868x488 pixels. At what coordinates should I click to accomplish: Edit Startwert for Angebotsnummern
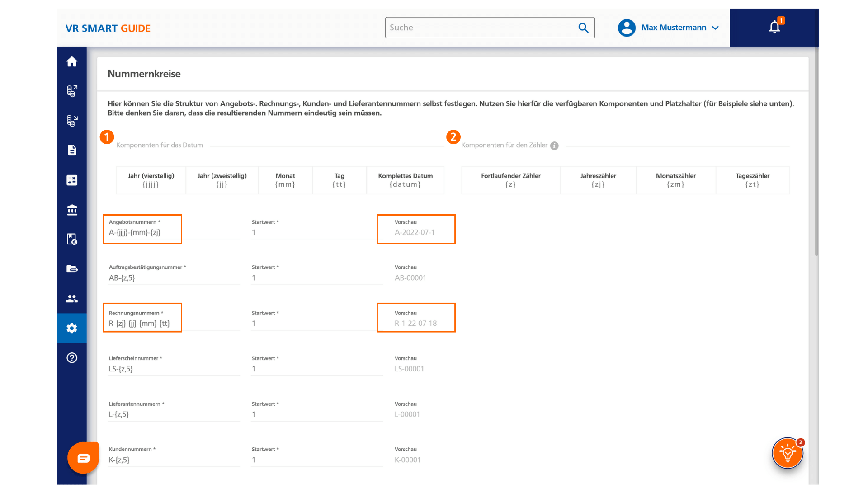[317, 232]
